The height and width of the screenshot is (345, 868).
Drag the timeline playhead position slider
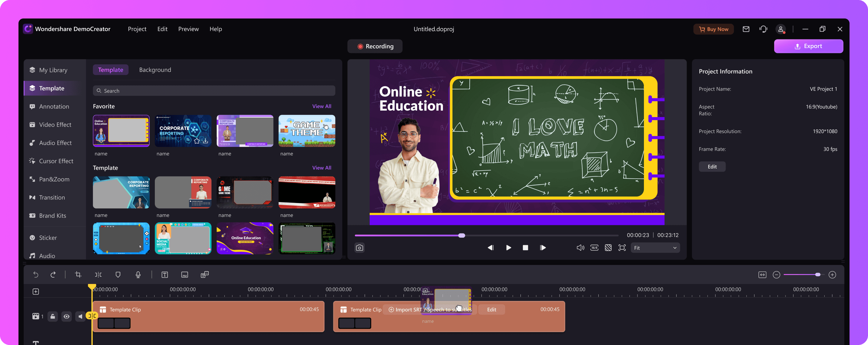462,235
